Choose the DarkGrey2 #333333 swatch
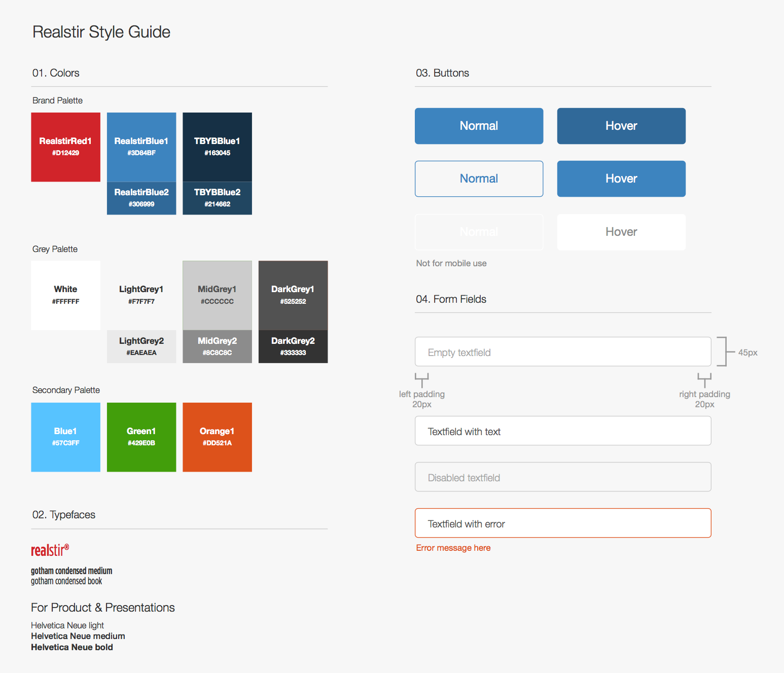This screenshot has height=673, width=784. point(293,346)
